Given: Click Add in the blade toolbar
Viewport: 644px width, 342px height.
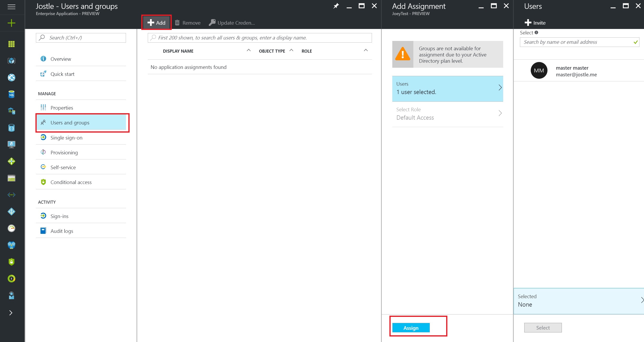Looking at the screenshot, I should pyautogui.click(x=156, y=23).
